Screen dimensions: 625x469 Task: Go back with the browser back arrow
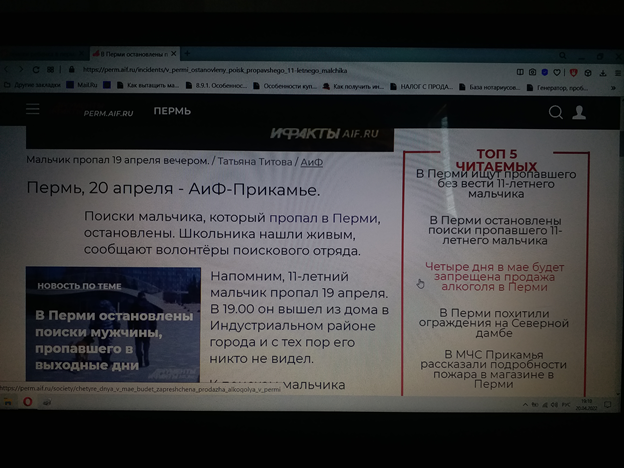pos(6,69)
